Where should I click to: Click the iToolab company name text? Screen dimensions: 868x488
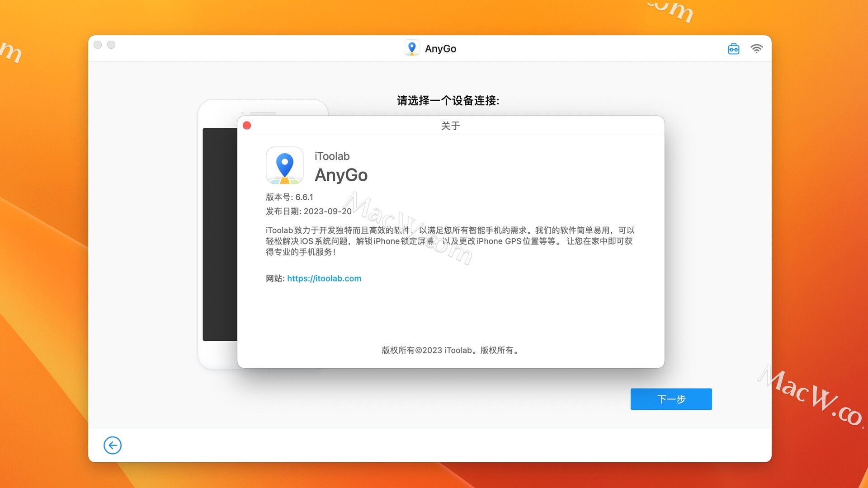[x=332, y=156]
